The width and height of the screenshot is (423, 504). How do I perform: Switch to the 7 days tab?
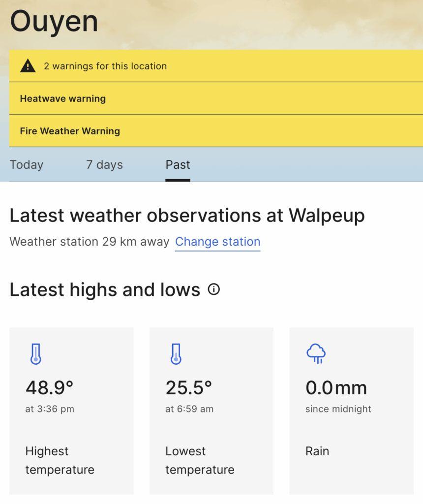pos(104,165)
